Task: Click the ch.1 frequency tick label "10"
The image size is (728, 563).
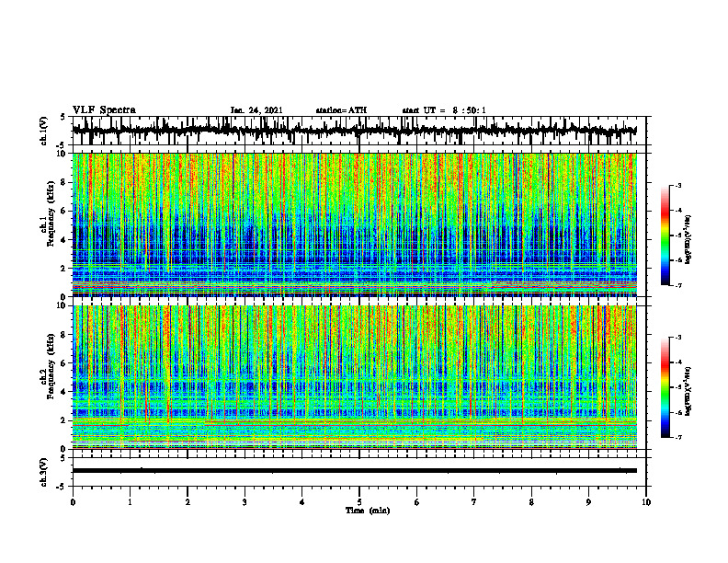Action: (x=63, y=154)
